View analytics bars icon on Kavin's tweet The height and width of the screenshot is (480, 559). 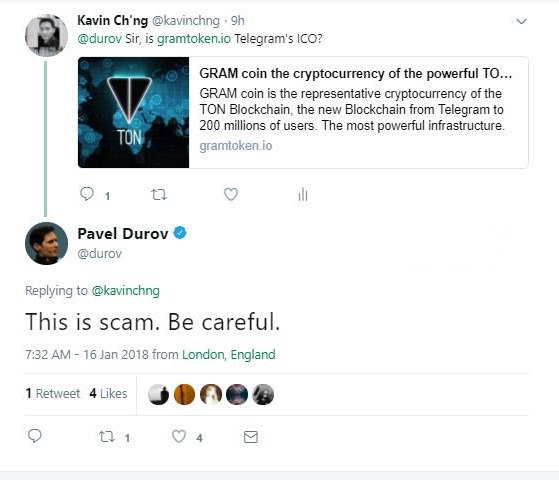pyautogui.click(x=303, y=194)
